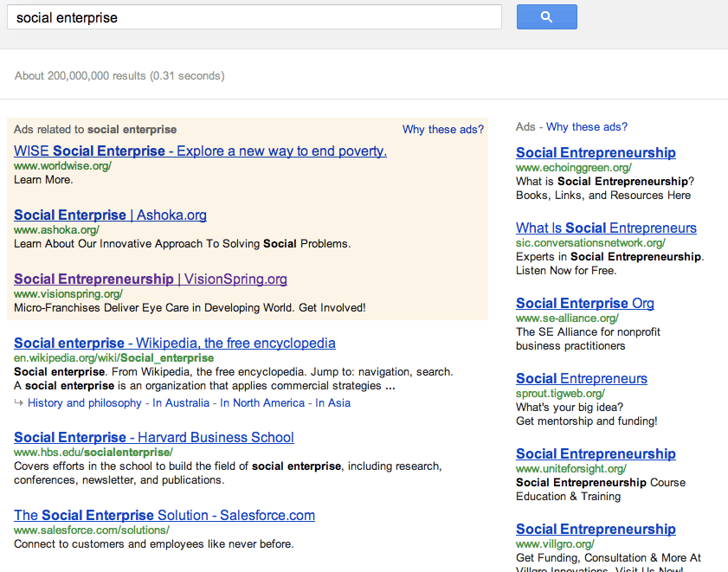
Task: Click the www.villgro.org/ green URL
Action: click(555, 543)
